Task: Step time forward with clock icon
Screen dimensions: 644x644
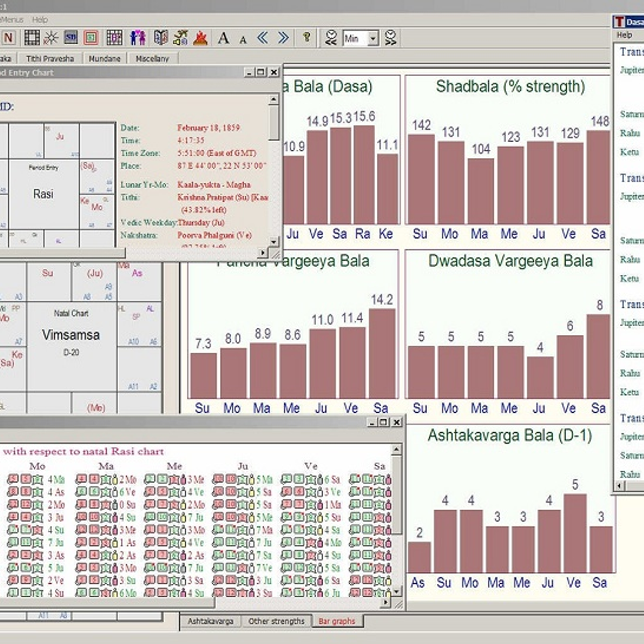Action: [x=391, y=38]
